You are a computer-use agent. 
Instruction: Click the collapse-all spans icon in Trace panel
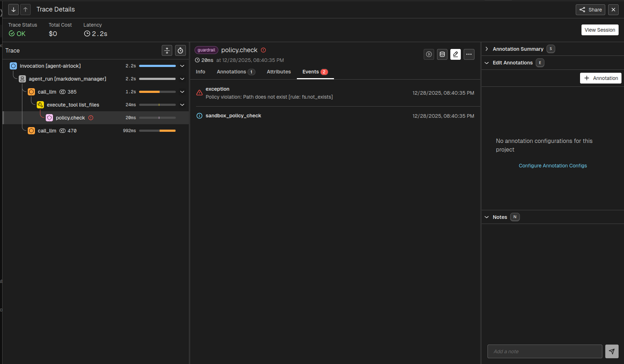(x=167, y=51)
